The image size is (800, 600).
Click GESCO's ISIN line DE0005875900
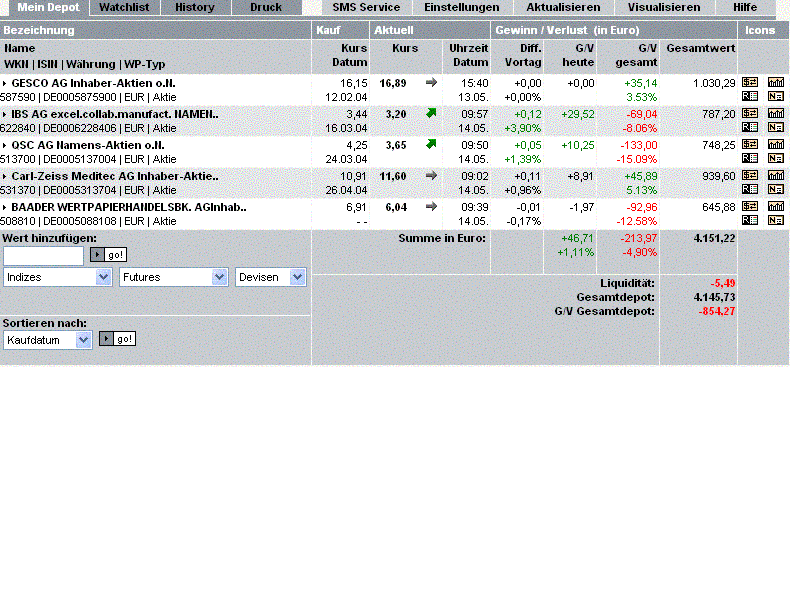(80, 97)
